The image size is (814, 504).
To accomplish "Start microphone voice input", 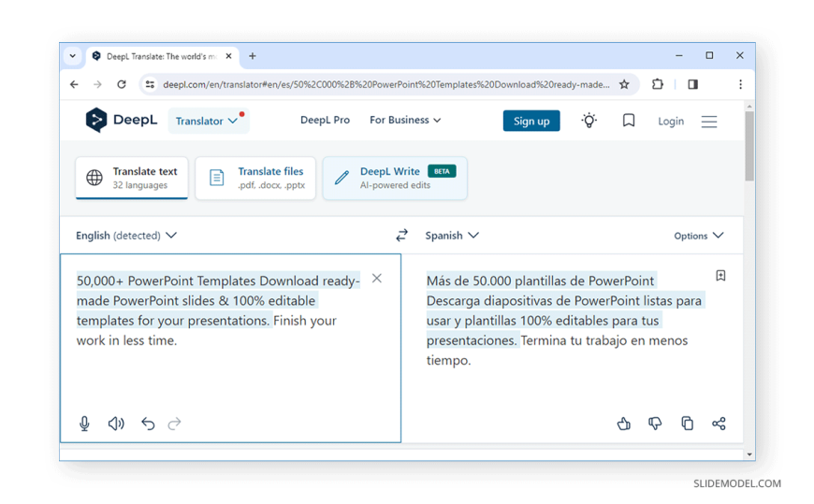I will pyautogui.click(x=84, y=424).
